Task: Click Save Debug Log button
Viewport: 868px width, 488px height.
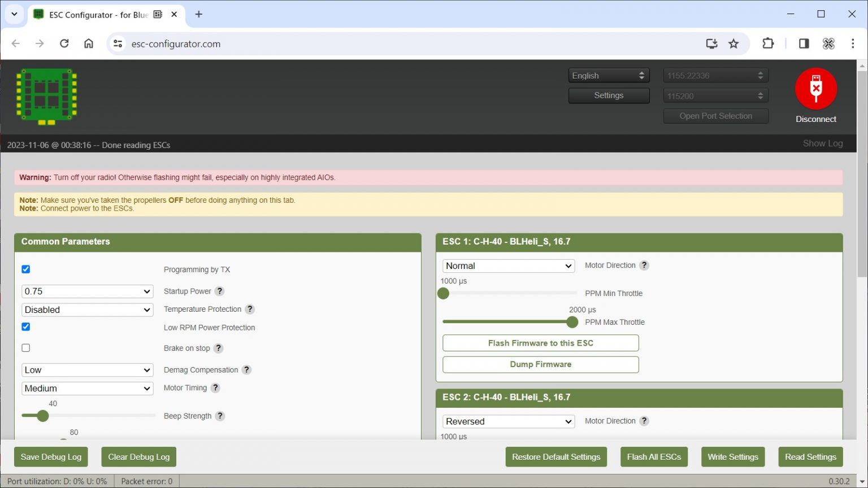Action: tap(51, 457)
